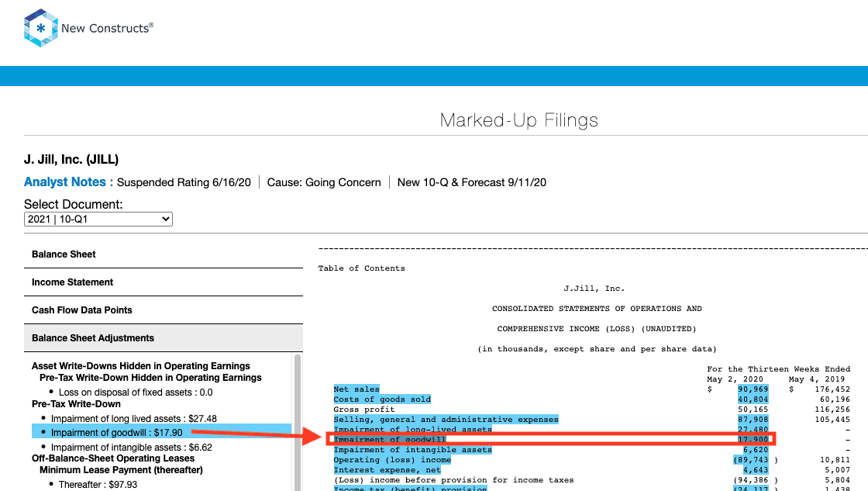Open the Cash Flow Data Points section

click(164, 310)
